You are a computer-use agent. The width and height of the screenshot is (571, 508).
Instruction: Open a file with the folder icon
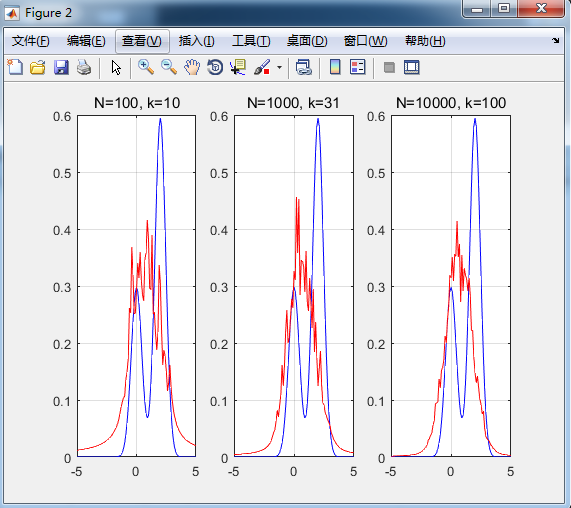[38, 67]
